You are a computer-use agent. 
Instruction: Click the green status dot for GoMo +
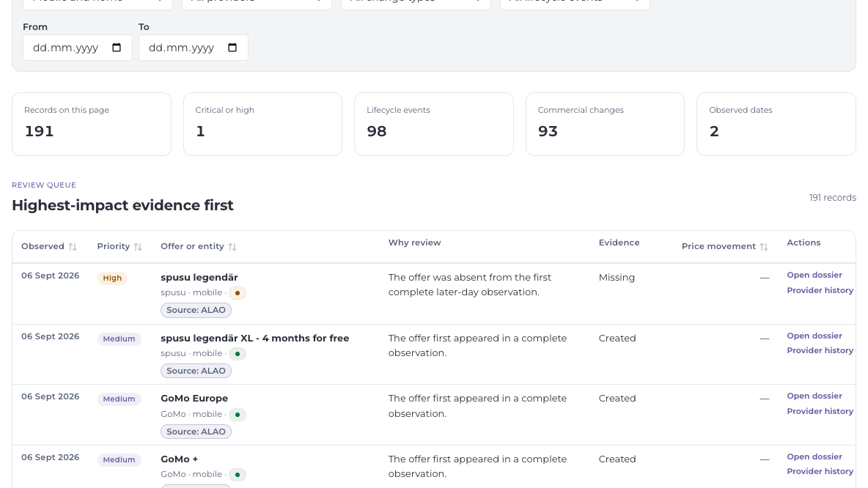tap(238, 475)
